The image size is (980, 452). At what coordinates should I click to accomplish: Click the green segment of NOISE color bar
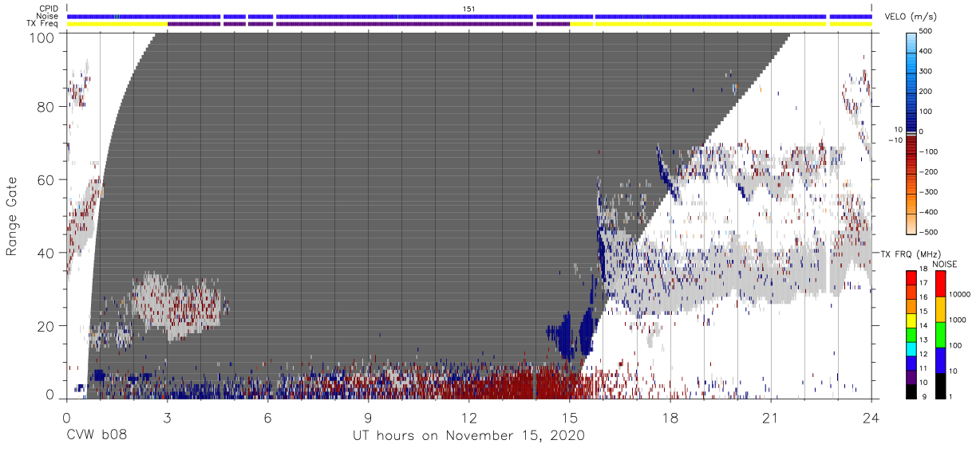pyautogui.click(x=940, y=335)
